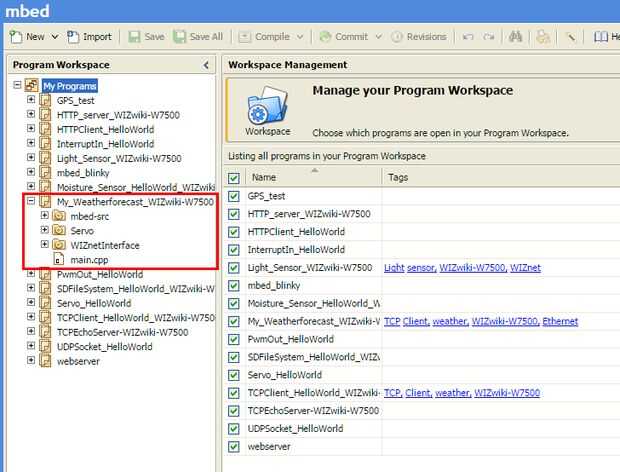This screenshot has width=620, height=472.
Task: Uncheck HTTP_server_WIZwiki-W7500 row checkbox
Action: pos(234,214)
